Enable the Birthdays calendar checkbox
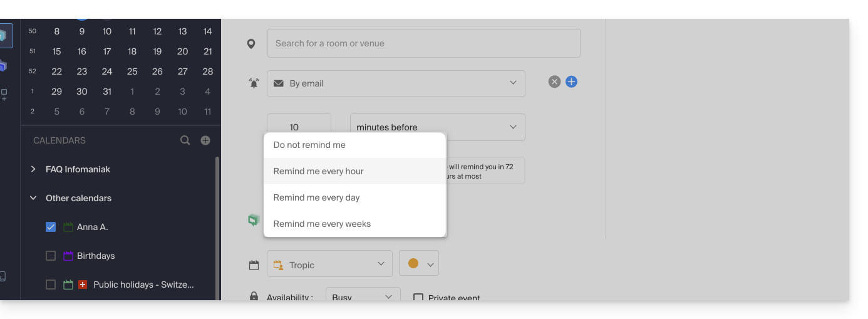The width and height of the screenshot is (868, 319). (51, 256)
